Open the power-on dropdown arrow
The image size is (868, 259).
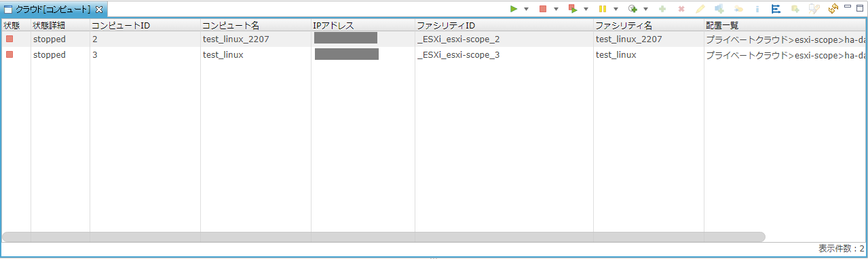tap(526, 9)
